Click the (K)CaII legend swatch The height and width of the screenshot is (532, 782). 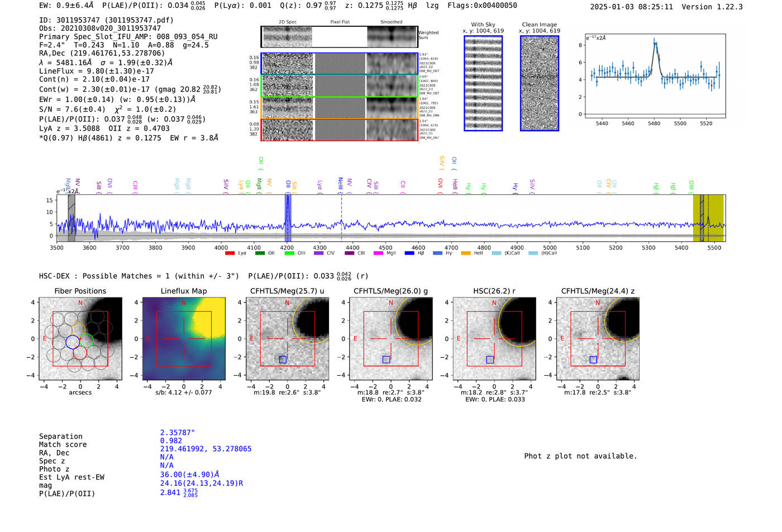[x=496, y=253]
